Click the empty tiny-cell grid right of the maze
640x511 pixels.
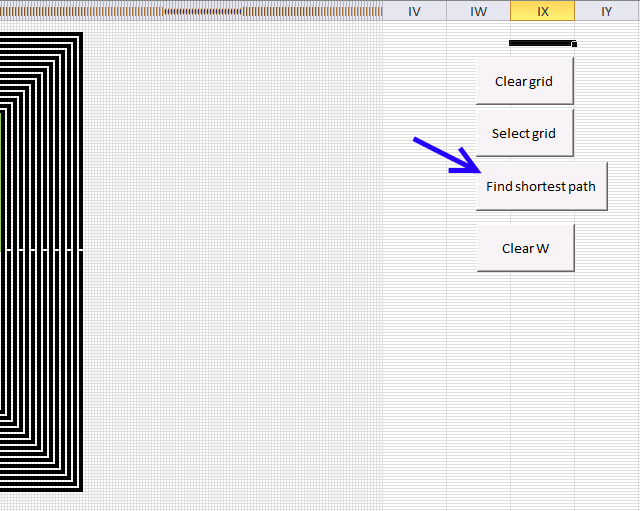(233, 265)
